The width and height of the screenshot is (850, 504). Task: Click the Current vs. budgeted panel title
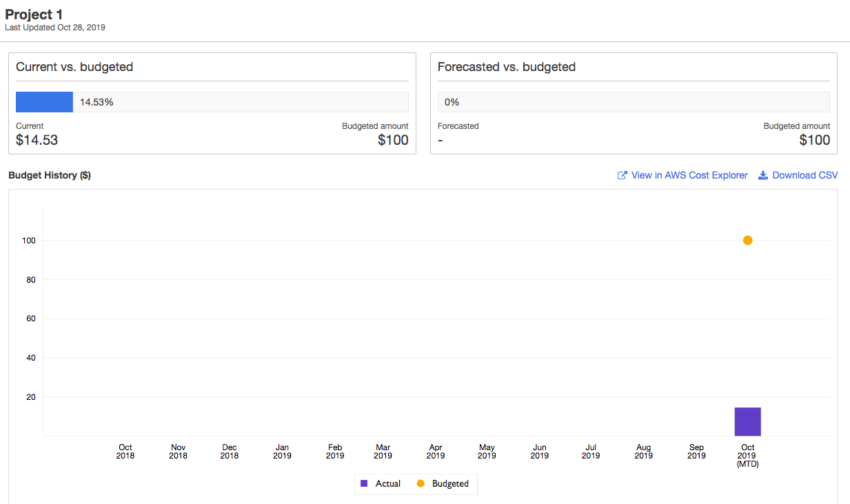[x=74, y=67]
